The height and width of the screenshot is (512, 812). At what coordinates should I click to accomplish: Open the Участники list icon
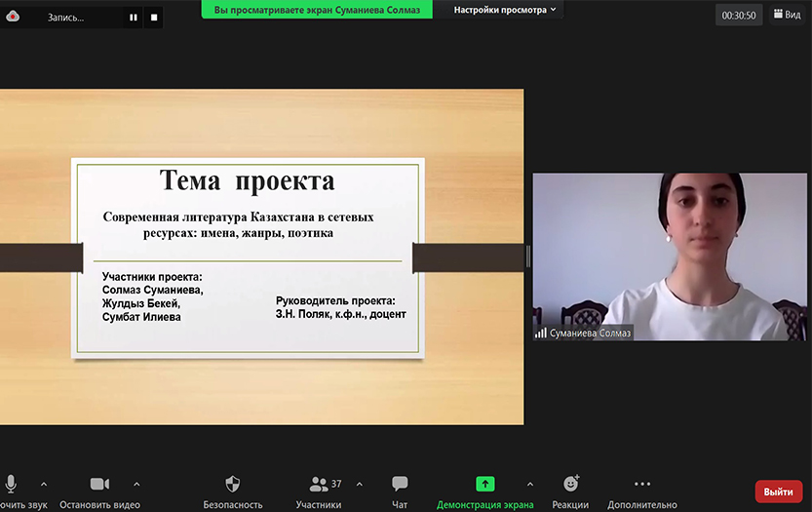318,485
